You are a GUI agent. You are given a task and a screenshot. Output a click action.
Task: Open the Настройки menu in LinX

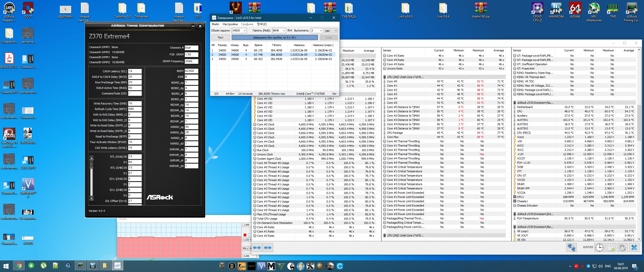click(x=230, y=24)
